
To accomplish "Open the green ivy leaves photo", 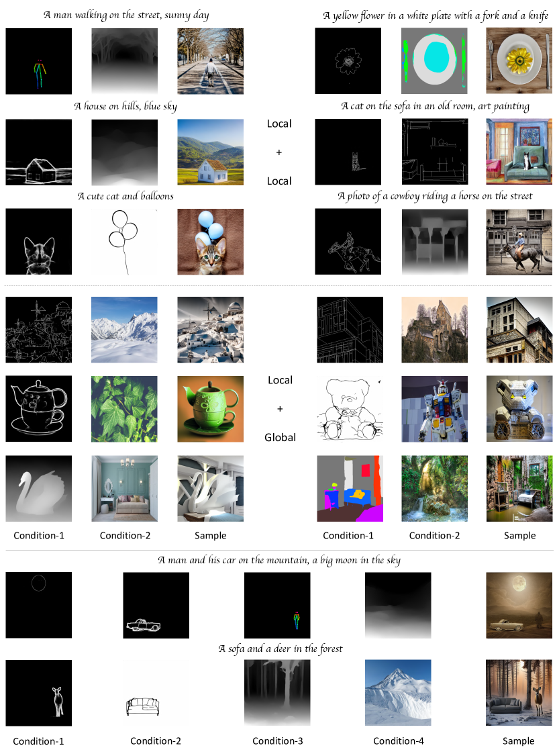I will (124, 409).
